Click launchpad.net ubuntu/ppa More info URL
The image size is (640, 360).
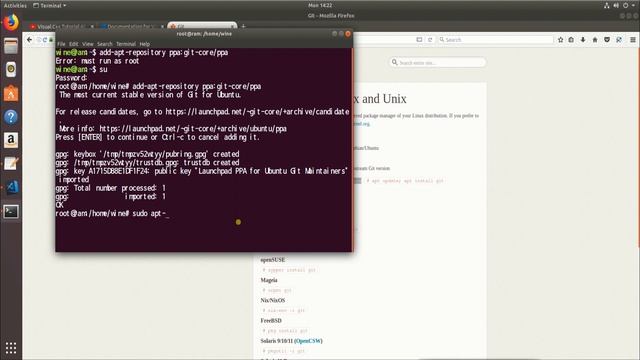[x=193, y=129]
